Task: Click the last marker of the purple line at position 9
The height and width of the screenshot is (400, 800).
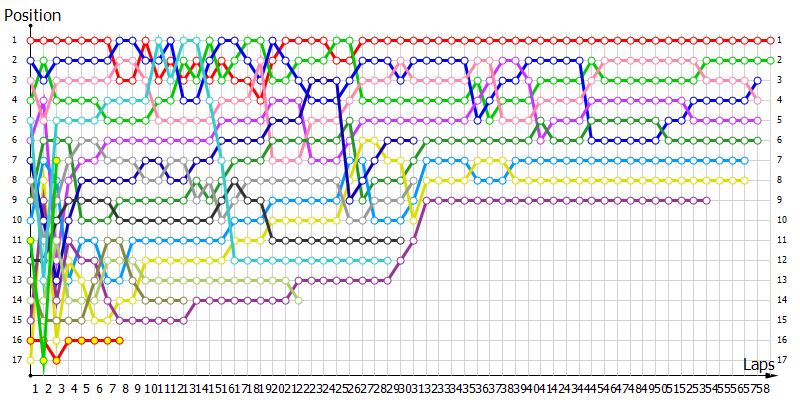Action: click(706, 200)
